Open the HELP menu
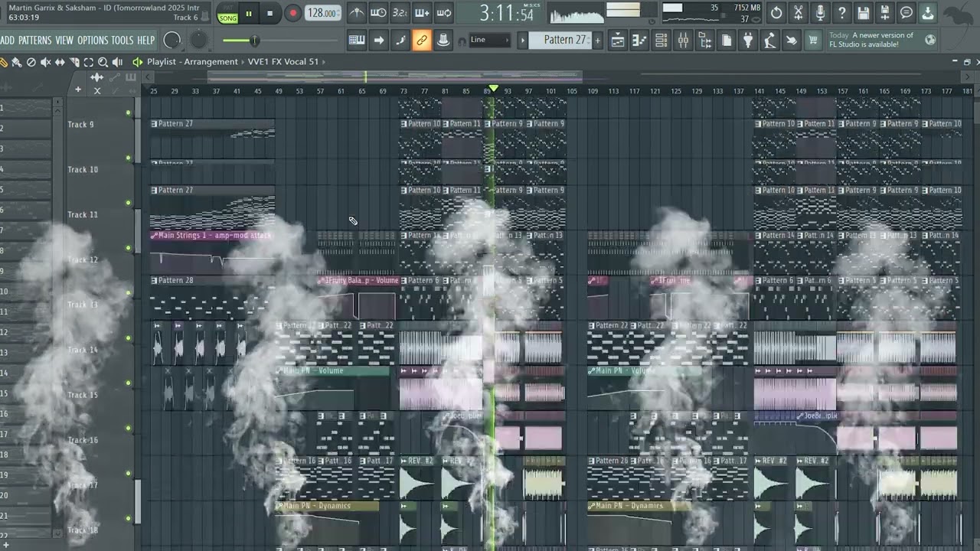The image size is (980, 551). (145, 40)
